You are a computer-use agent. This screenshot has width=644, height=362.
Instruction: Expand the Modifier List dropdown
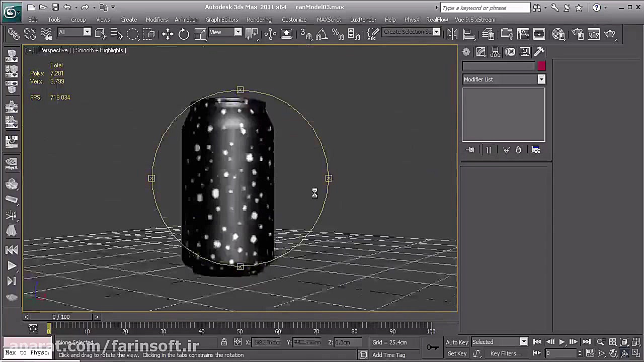[541, 79]
